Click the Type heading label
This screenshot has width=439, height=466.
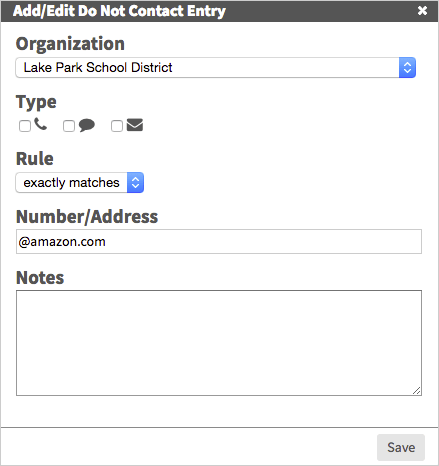click(x=36, y=102)
